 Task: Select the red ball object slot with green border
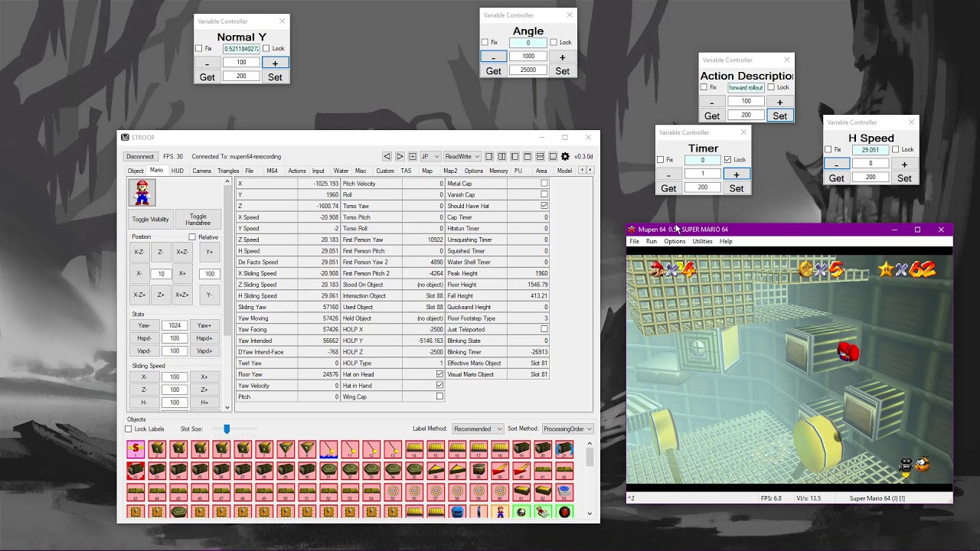click(564, 512)
